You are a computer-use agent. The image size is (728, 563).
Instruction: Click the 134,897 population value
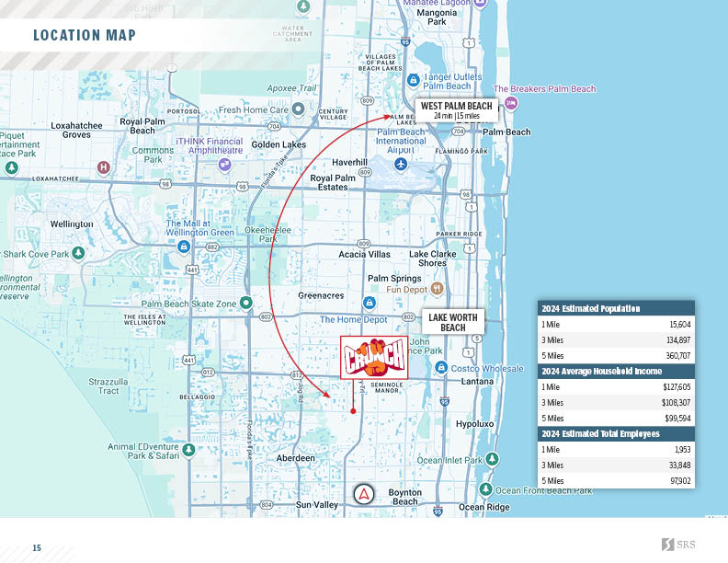pos(678,340)
